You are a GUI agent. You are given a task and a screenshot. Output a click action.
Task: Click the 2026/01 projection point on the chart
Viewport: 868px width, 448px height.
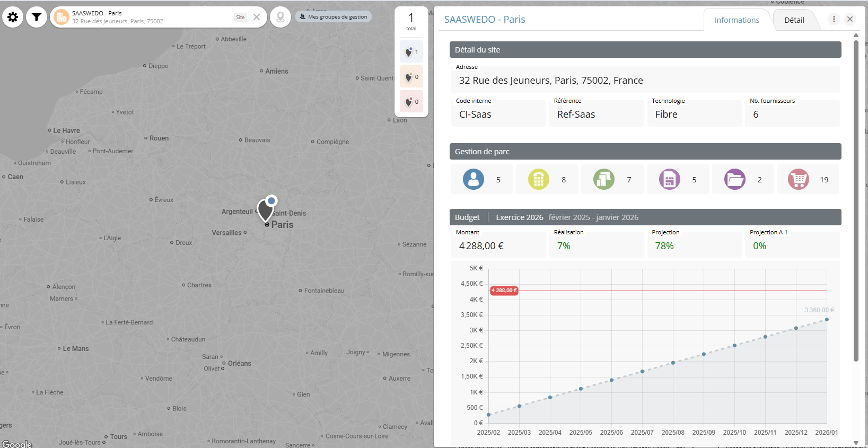coord(827,320)
